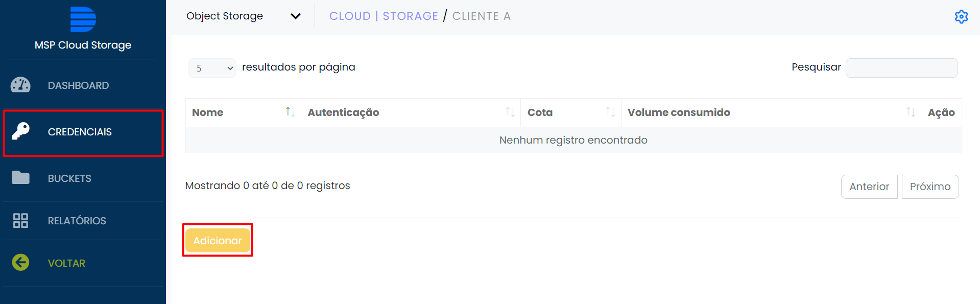Open the Dashboard gauge icon
This screenshot has height=304, width=980.
pyautogui.click(x=20, y=85)
